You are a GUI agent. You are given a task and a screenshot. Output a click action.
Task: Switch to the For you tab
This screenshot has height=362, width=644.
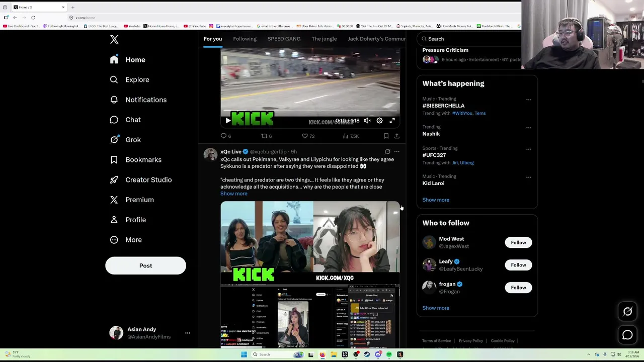[213, 39]
